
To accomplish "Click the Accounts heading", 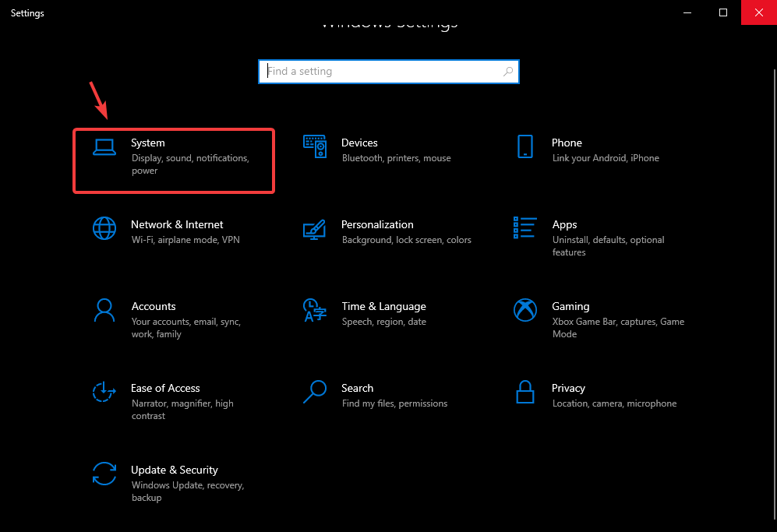I will (x=154, y=306).
